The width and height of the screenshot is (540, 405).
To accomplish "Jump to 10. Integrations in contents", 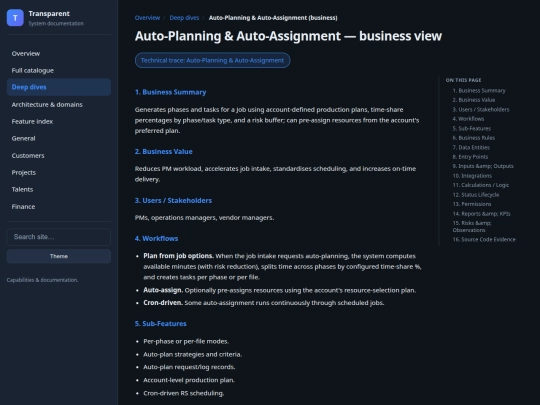I will click(x=472, y=176).
